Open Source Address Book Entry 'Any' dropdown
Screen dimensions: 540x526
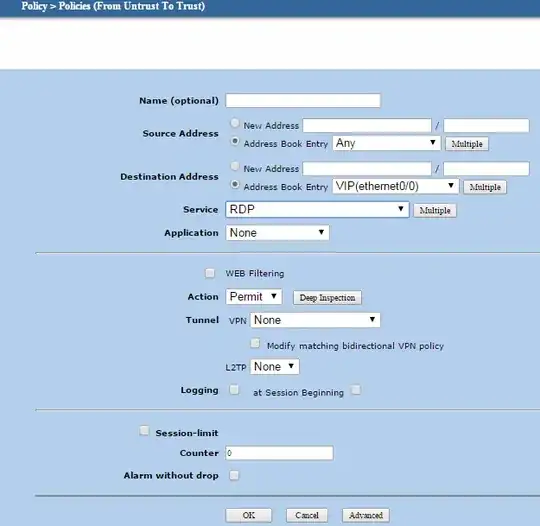(386, 143)
